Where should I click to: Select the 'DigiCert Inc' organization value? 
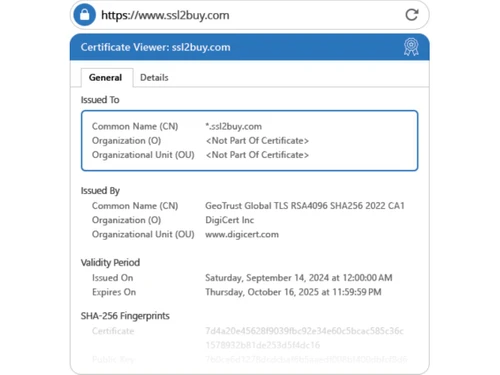pos(230,220)
